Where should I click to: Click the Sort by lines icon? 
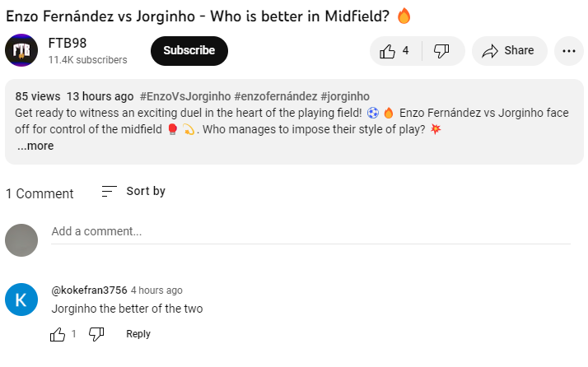110,191
